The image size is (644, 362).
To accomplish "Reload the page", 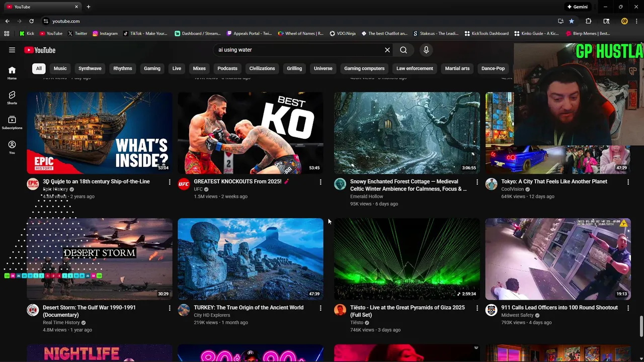I will click(x=31, y=21).
